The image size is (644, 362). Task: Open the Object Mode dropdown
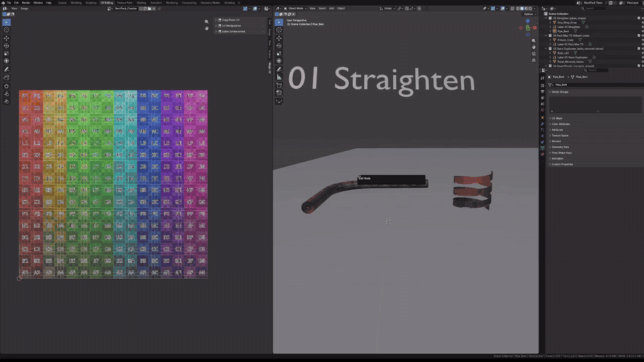tap(295, 8)
